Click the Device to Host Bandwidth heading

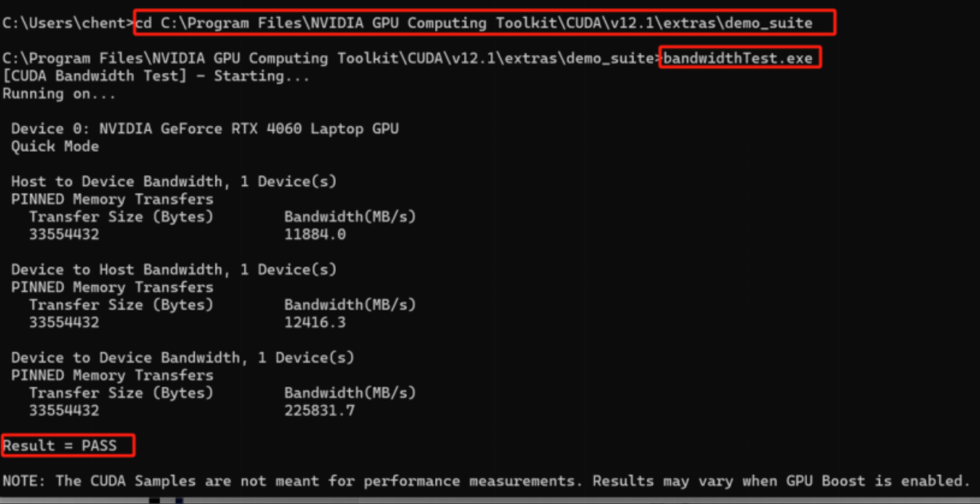pyautogui.click(x=174, y=269)
